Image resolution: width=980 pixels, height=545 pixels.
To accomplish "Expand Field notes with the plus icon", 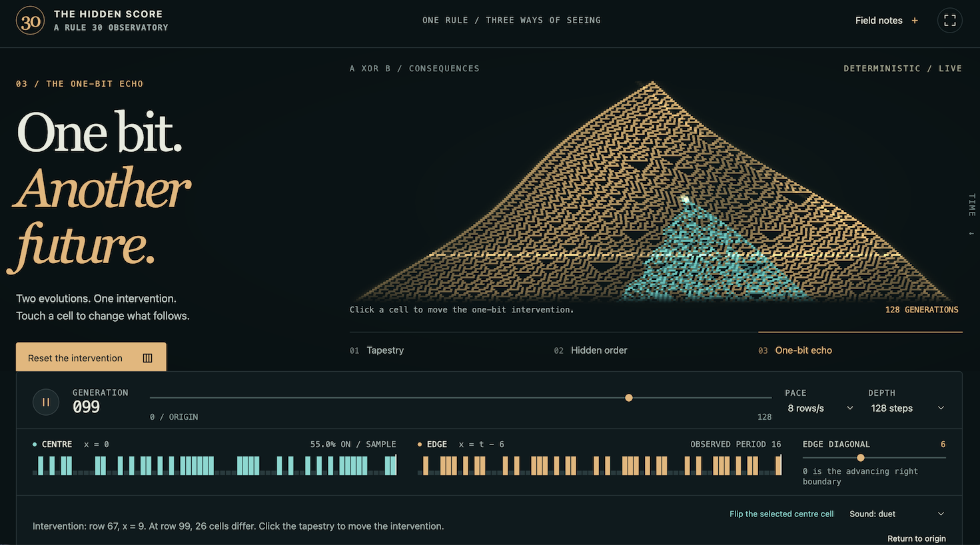I will [x=915, y=21].
